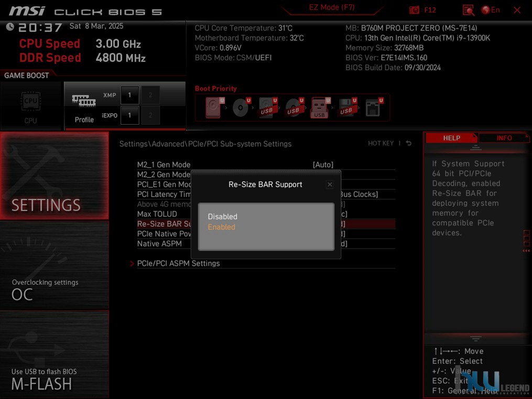532x399 pixels.
Task: Click CPU Core Temperature: 31°C
Action: pos(243,28)
